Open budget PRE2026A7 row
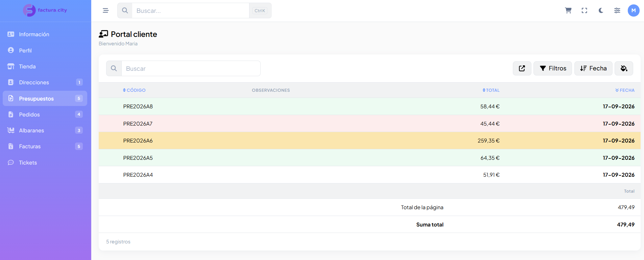 pos(369,124)
